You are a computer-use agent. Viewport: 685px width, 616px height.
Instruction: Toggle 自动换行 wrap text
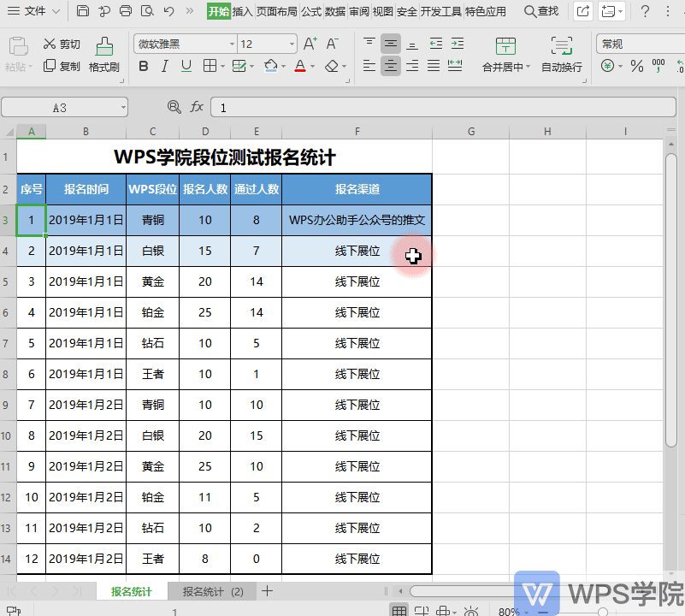tap(561, 54)
